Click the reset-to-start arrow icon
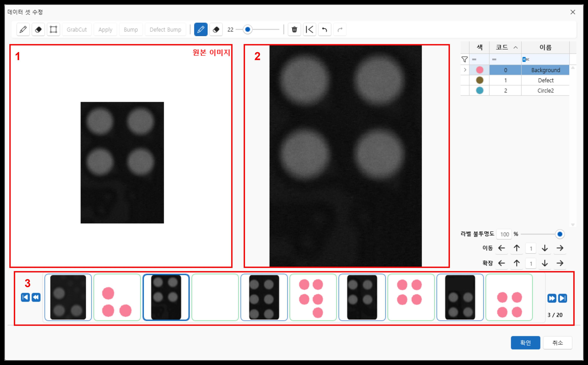 pyautogui.click(x=309, y=29)
